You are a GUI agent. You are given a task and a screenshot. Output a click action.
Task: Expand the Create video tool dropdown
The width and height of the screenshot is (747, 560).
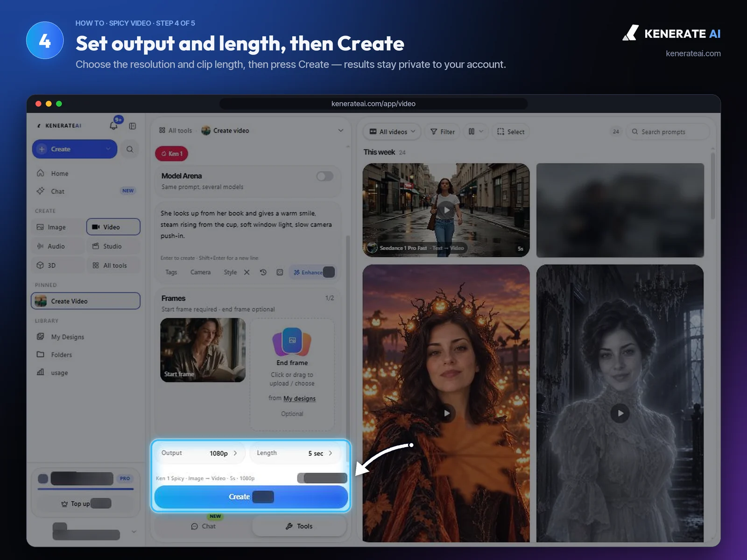click(x=341, y=131)
